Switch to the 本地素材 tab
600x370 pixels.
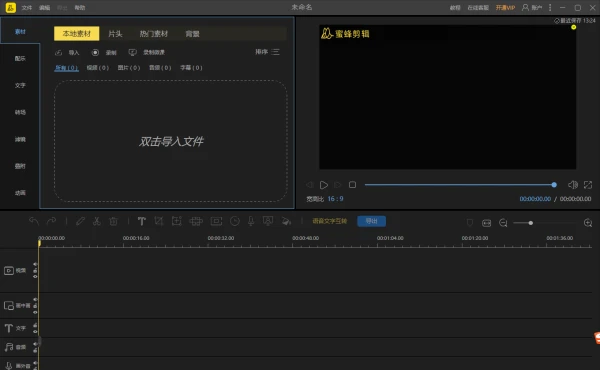click(x=77, y=34)
